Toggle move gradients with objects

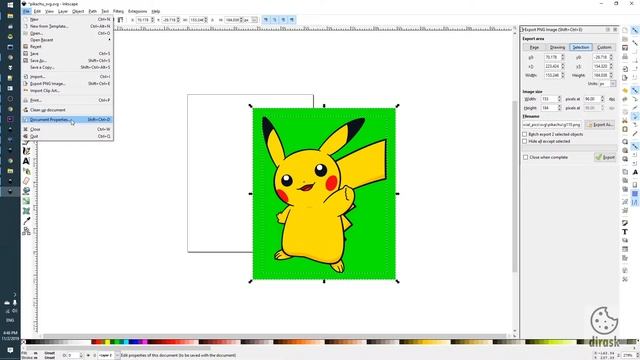(x=283, y=20)
